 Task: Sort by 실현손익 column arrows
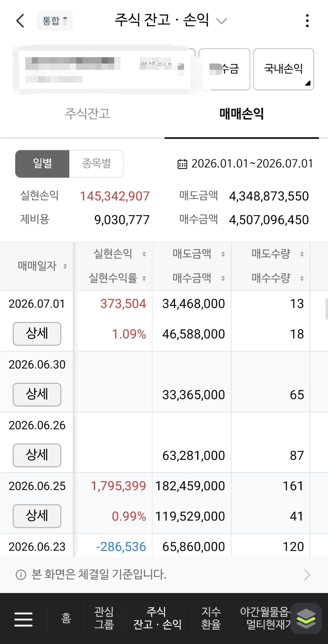tap(144, 254)
